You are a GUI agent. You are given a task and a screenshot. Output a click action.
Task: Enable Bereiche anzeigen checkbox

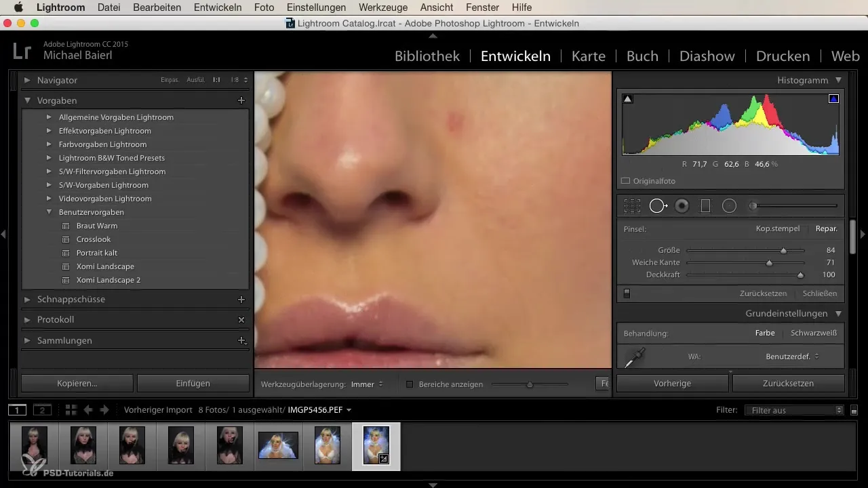(x=410, y=384)
